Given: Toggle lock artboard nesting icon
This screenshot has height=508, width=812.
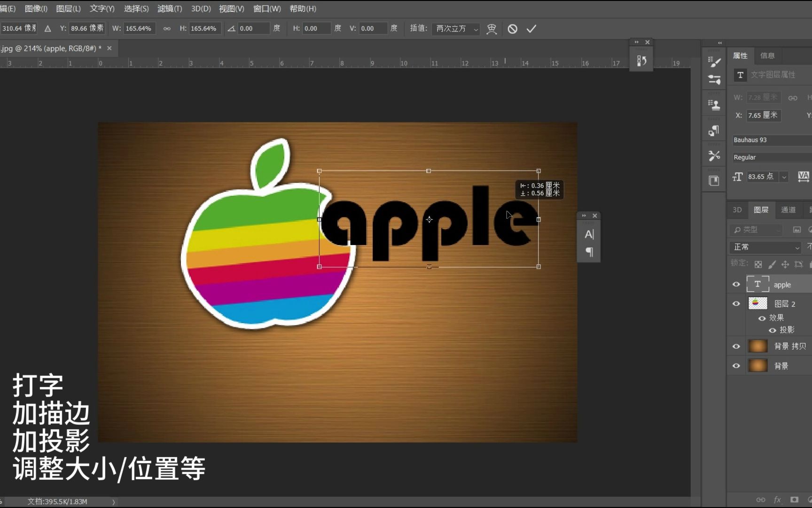Looking at the screenshot, I should point(798,264).
